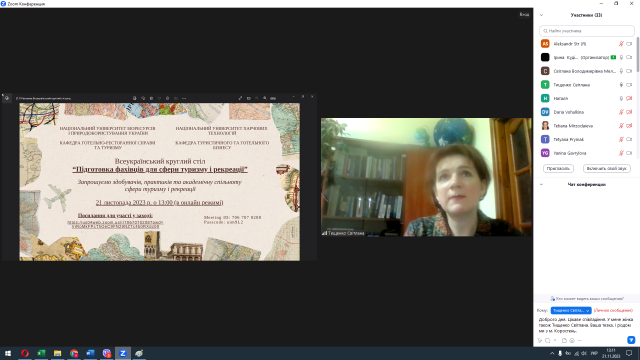
Task: Open the chat recipient dropdown
Action: point(571,311)
